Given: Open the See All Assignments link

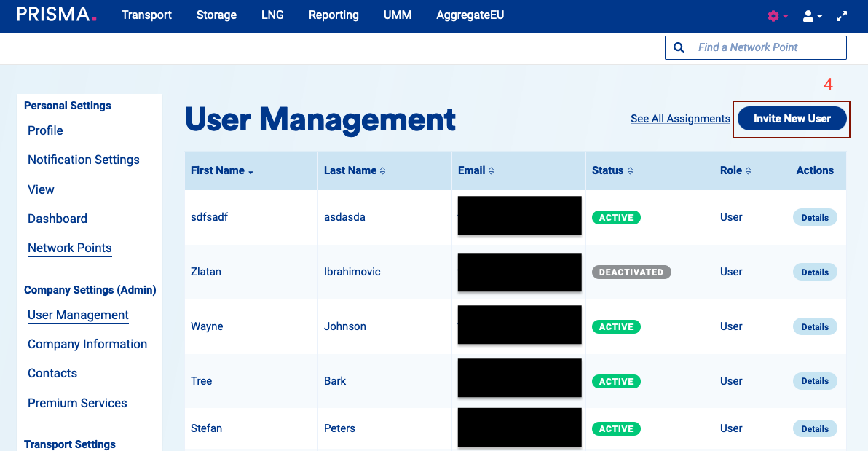Looking at the screenshot, I should (680, 119).
